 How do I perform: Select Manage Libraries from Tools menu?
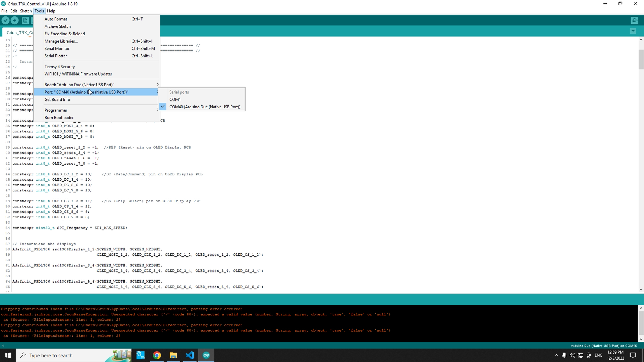point(61,41)
